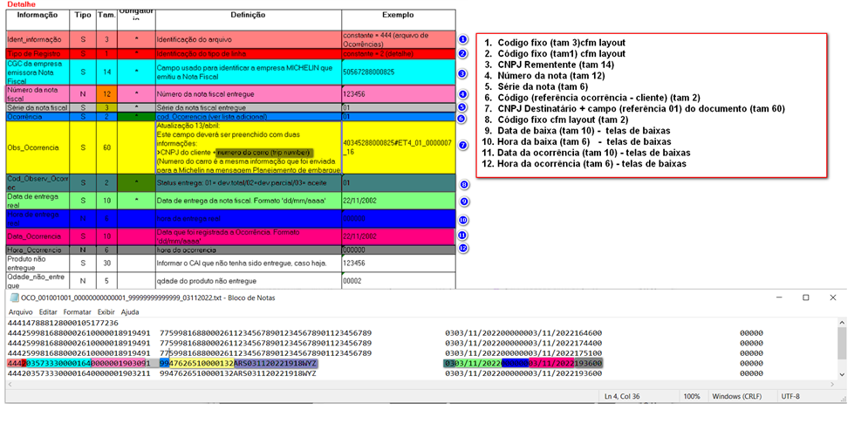Click the highlighted 'ARS031120221918WYZ' text
The width and height of the screenshot is (868, 424).
(x=275, y=363)
